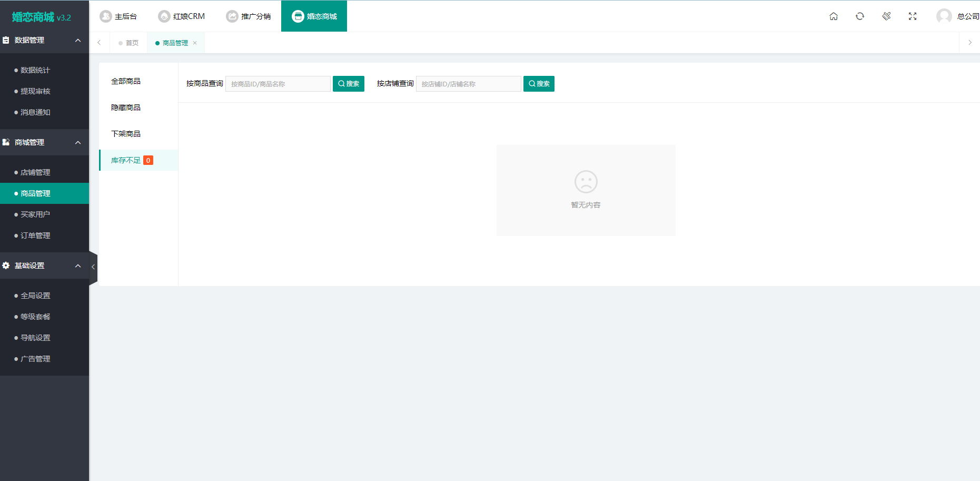This screenshot has width=980, height=481.
Task: Click 搜索 button next to product query
Action: (x=349, y=84)
